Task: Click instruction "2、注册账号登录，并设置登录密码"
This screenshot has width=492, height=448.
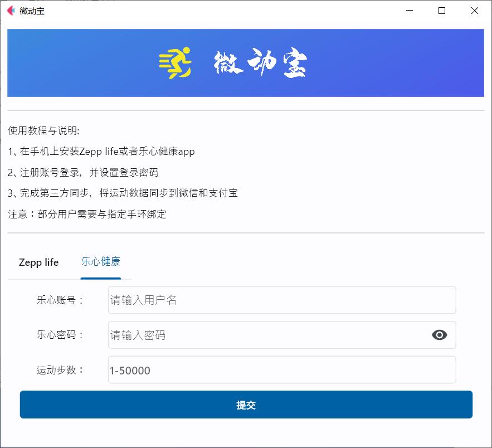Action: [x=83, y=173]
